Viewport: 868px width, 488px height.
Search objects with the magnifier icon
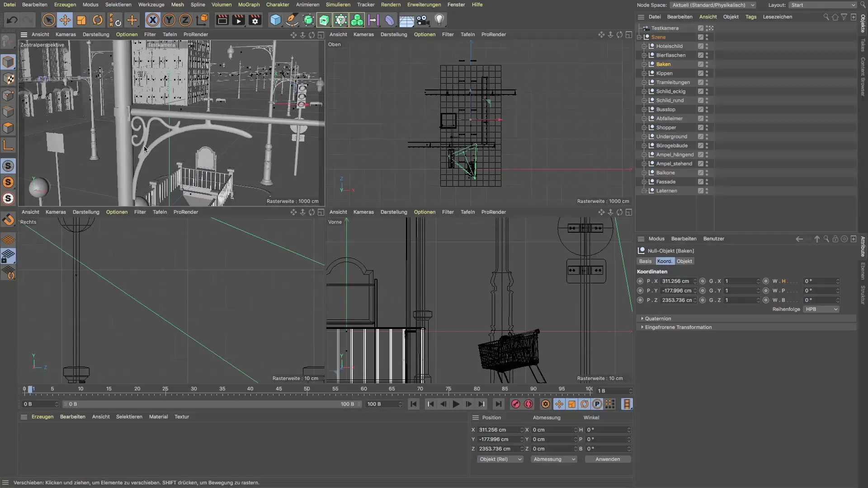(826, 17)
